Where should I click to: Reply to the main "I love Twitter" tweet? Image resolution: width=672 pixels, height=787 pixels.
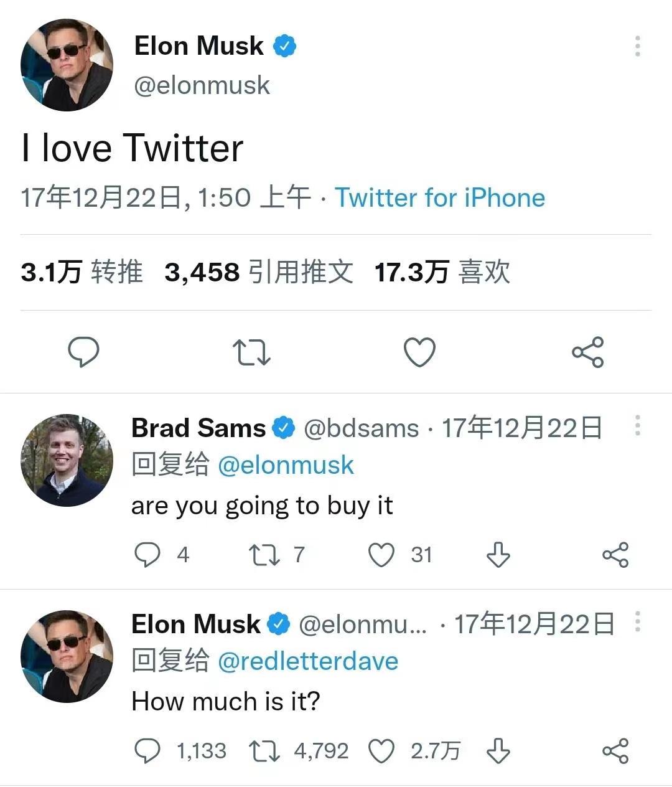(x=83, y=352)
